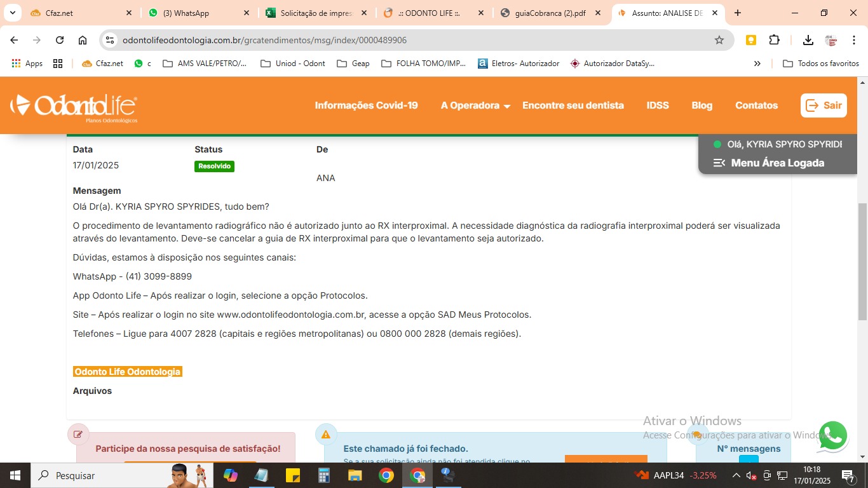Open the yellow Keep extension icon

pyautogui.click(x=751, y=40)
